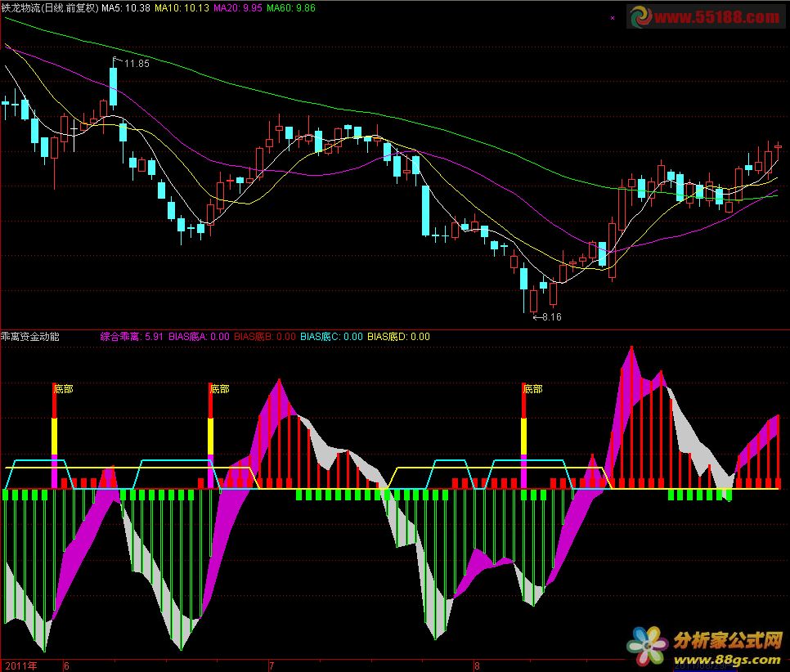Screen dimensions: 790x672
Task: Select the 综合乖离: 5.91 value
Action: [132, 337]
